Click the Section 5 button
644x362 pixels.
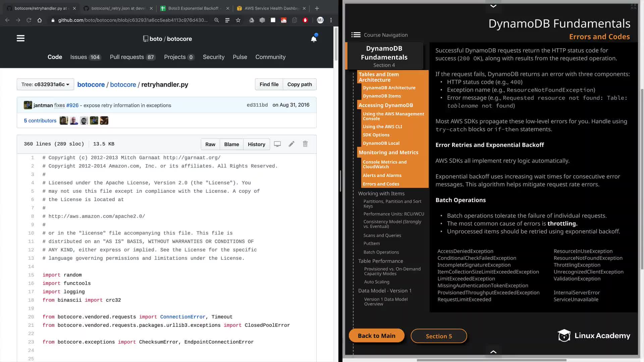click(439, 336)
